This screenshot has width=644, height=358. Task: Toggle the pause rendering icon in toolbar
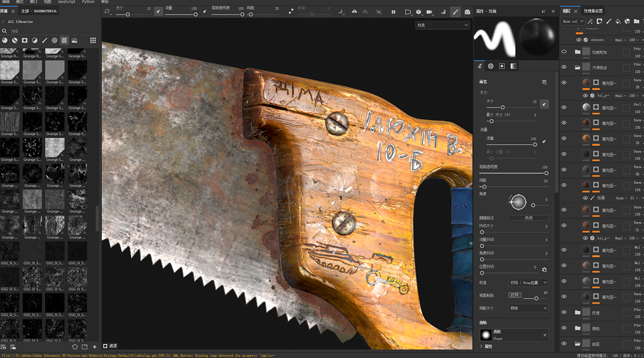pyautogui.click(x=393, y=11)
